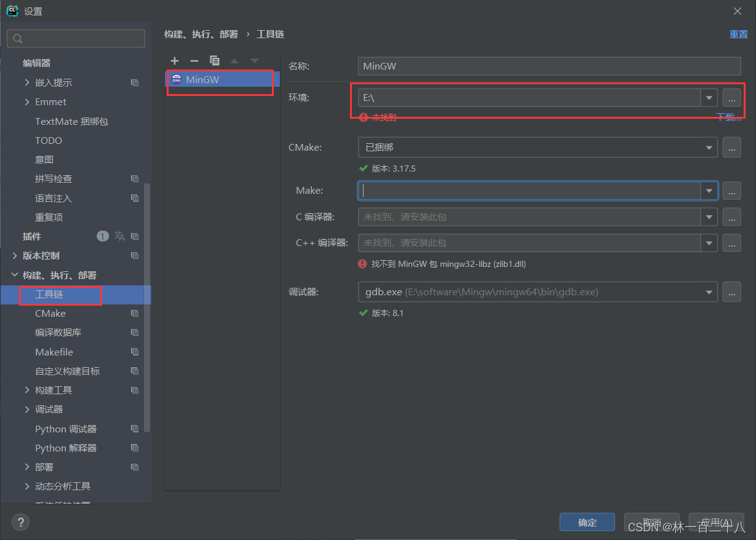Click the project-level icon beside 拼写检查
756x540 pixels.
click(x=135, y=179)
